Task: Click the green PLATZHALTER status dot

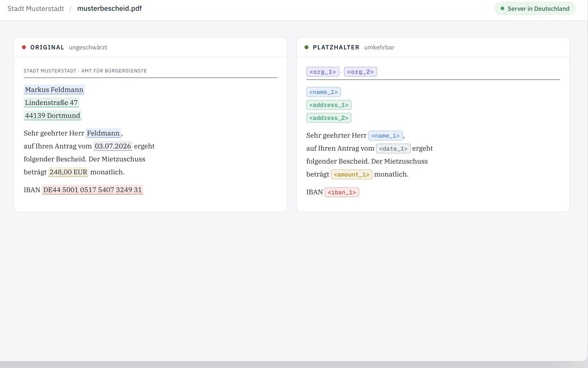Action: [306, 47]
